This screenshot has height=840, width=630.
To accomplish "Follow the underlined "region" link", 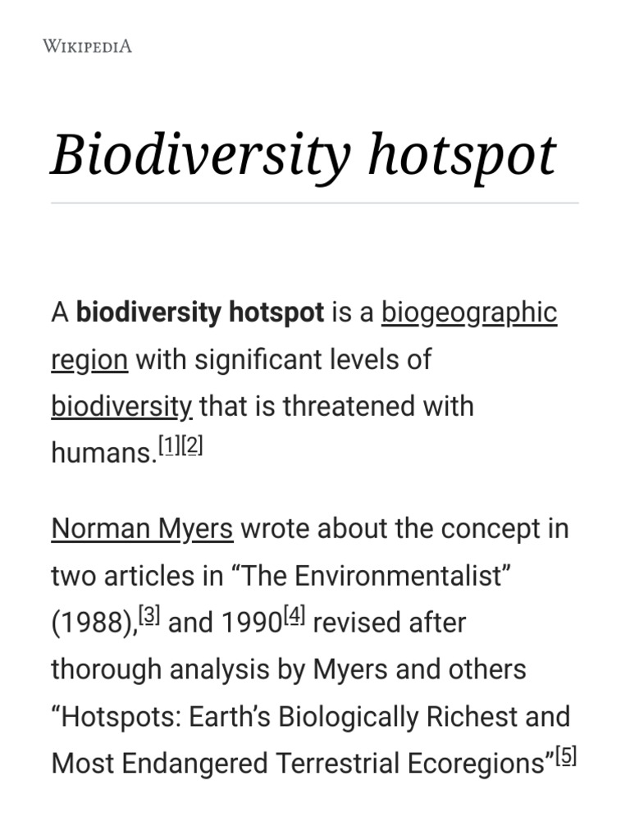I will 89,360.
